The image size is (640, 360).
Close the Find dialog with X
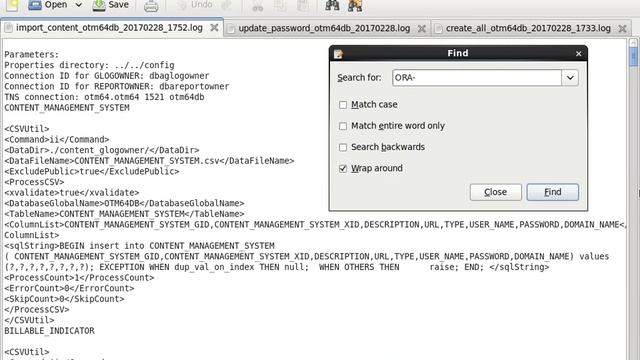[x=578, y=53]
